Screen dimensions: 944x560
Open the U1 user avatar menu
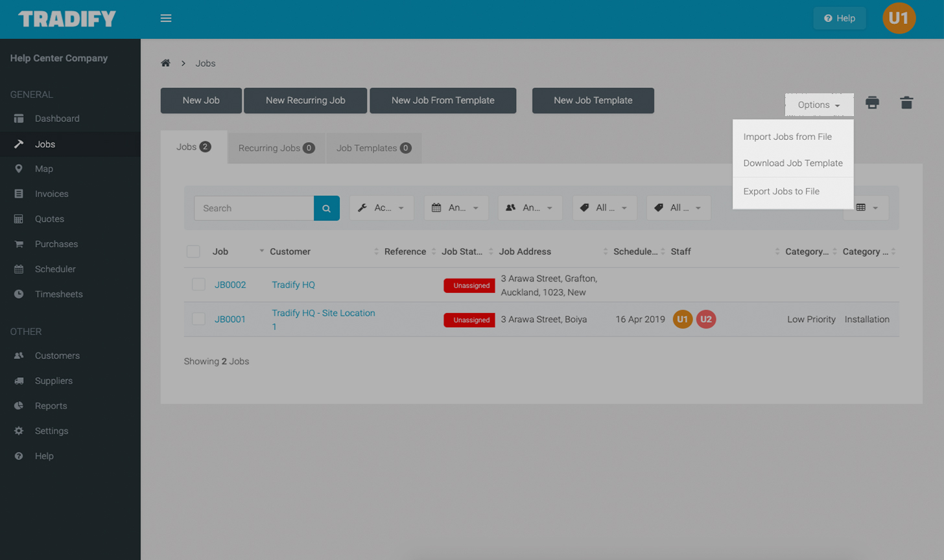(899, 18)
